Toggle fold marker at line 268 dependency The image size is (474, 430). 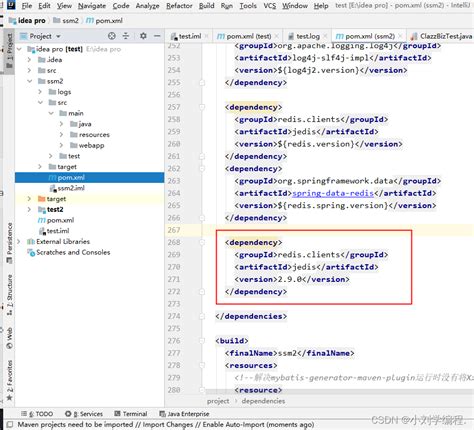pos(202,242)
